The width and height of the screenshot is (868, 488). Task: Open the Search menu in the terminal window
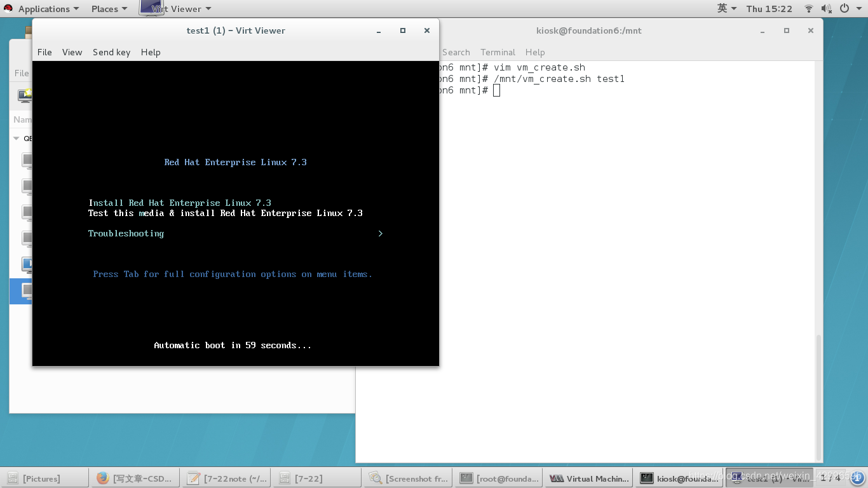click(x=456, y=52)
